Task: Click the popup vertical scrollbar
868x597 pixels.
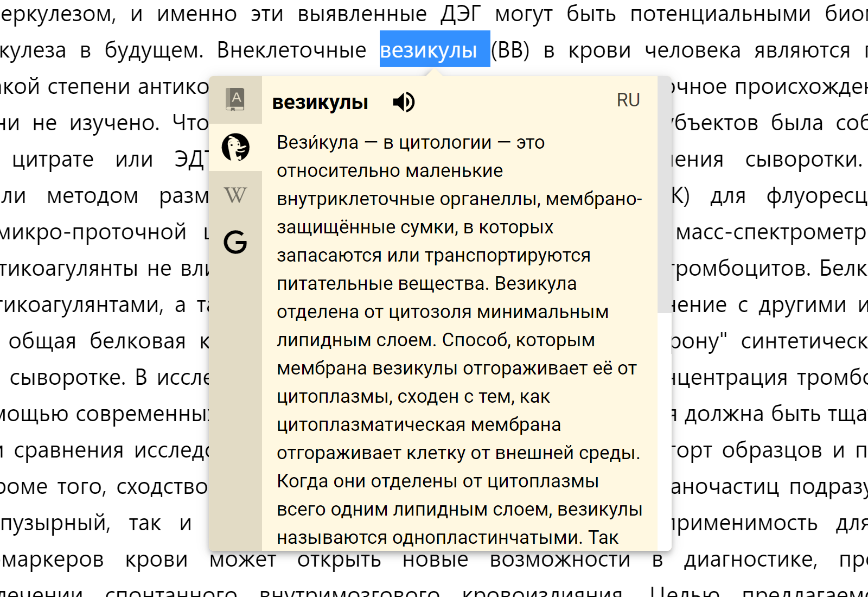Action: 665,195
